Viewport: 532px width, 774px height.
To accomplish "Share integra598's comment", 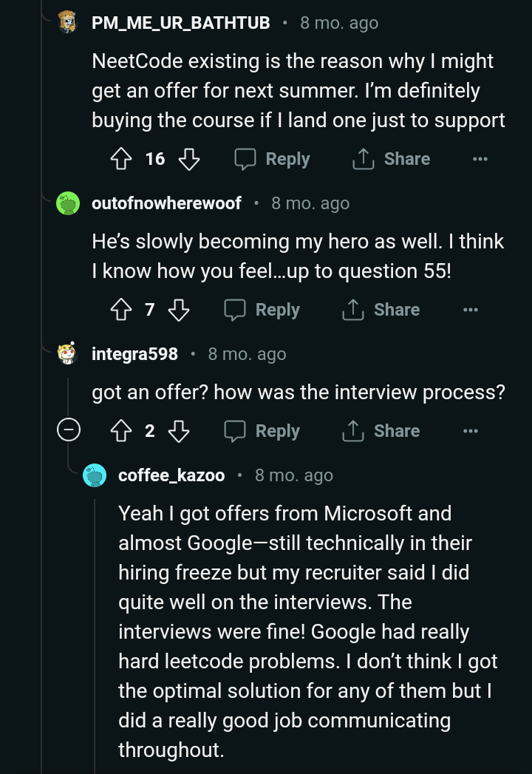I will [381, 431].
